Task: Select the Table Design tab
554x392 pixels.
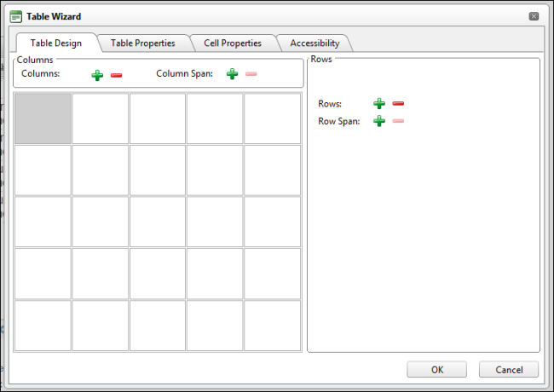Action: pos(55,43)
